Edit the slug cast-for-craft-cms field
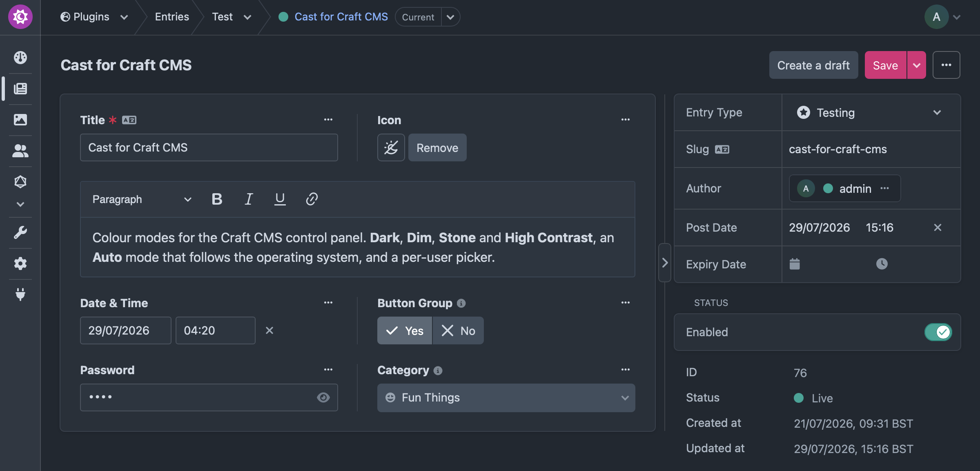 point(871,149)
